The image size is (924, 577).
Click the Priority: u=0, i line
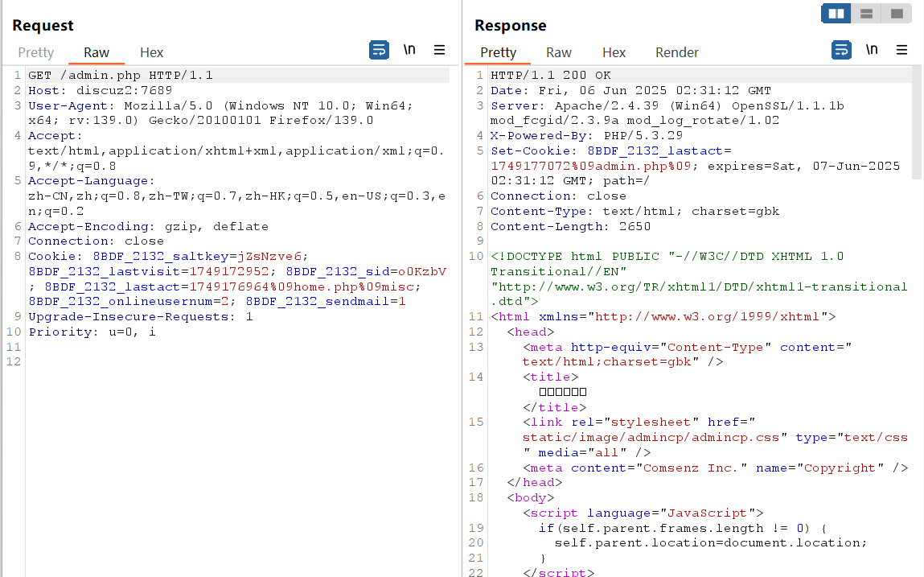point(92,332)
